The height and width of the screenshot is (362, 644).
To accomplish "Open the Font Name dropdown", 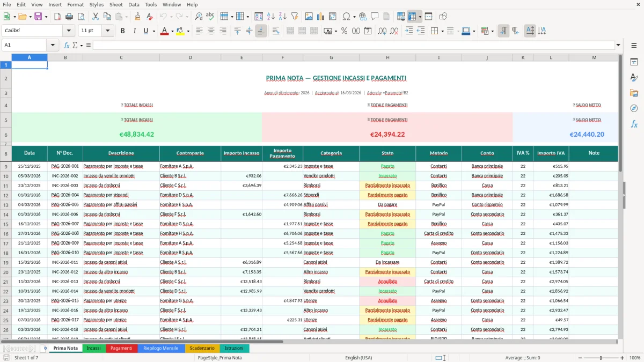I will (x=68, y=31).
